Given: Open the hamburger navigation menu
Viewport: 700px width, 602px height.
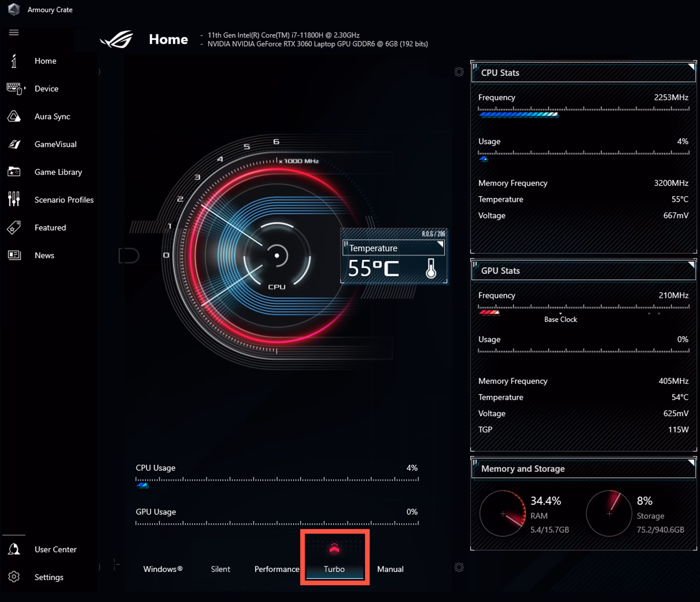Looking at the screenshot, I should [14, 32].
